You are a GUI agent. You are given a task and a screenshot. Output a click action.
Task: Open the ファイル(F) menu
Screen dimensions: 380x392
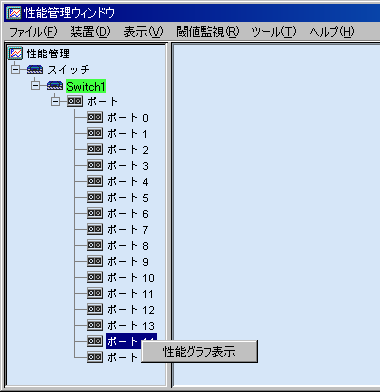(33, 32)
